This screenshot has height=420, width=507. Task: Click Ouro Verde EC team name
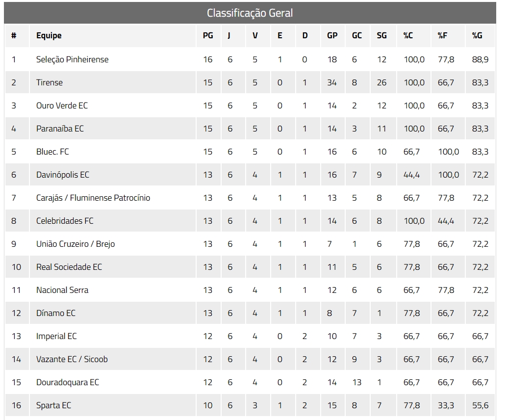(x=62, y=105)
